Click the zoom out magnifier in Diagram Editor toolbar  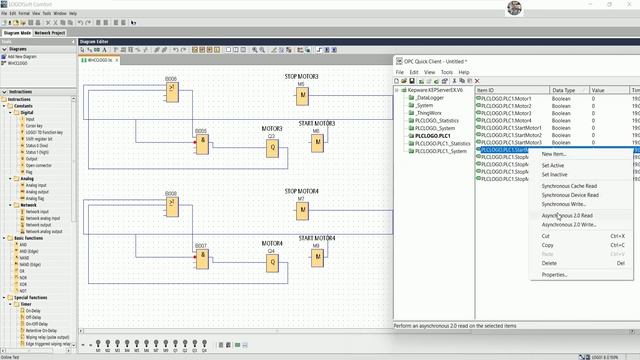[x=262, y=50]
